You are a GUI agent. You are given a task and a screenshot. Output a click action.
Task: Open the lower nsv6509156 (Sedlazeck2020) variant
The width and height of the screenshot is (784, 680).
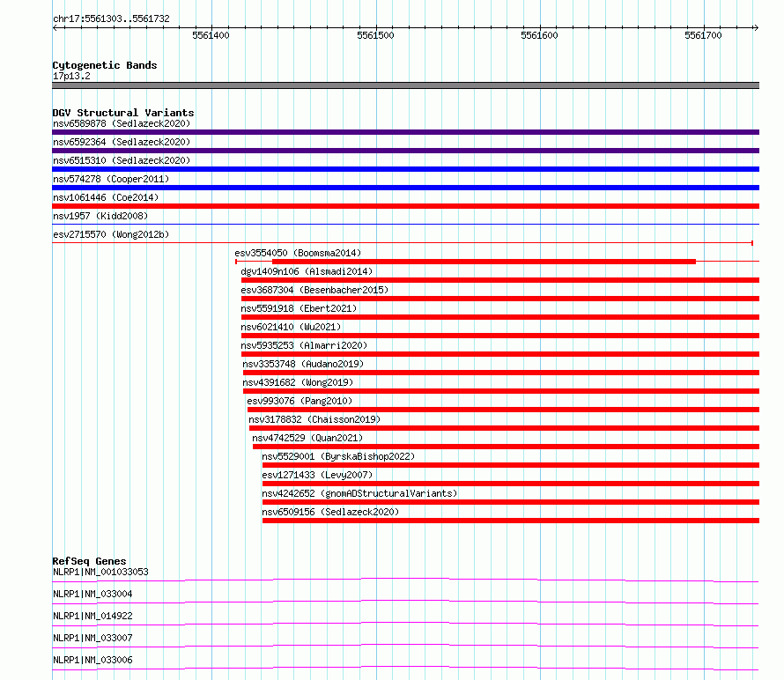(x=330, y=512)
